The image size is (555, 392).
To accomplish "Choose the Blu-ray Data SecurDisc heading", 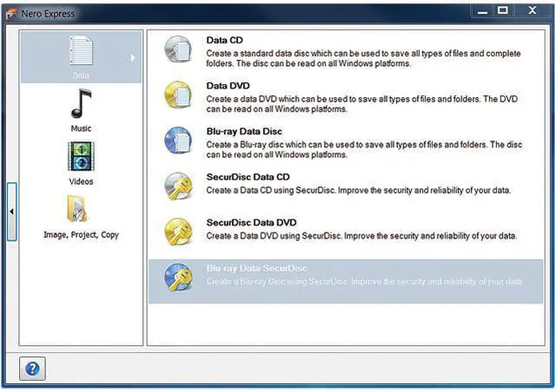I will (257, 268).
